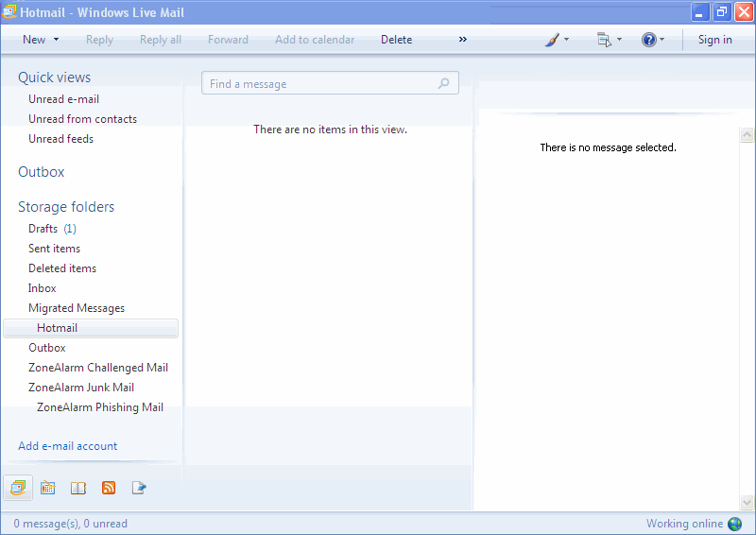
Task: Click the Find a message search field
Action: point(330,83)
